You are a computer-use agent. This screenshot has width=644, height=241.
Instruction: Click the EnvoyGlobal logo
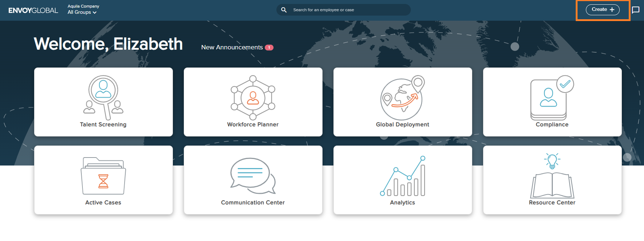pyautogui.click(x=33, y=10)
